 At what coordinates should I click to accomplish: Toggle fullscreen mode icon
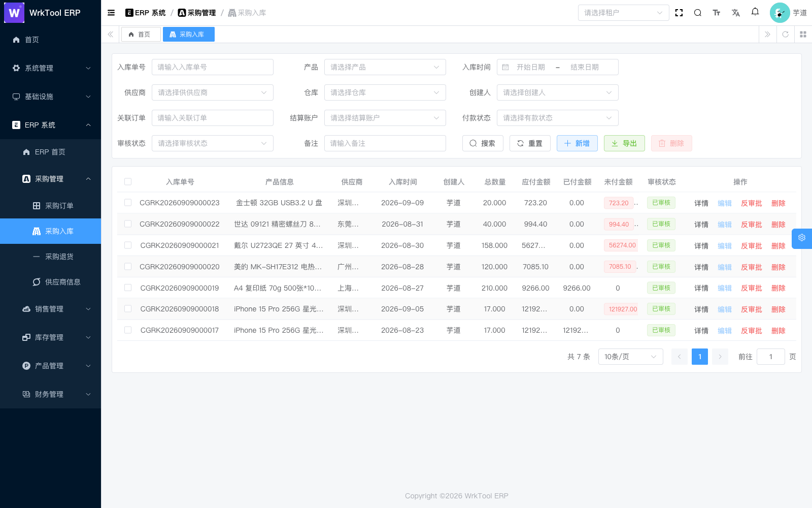679,13
